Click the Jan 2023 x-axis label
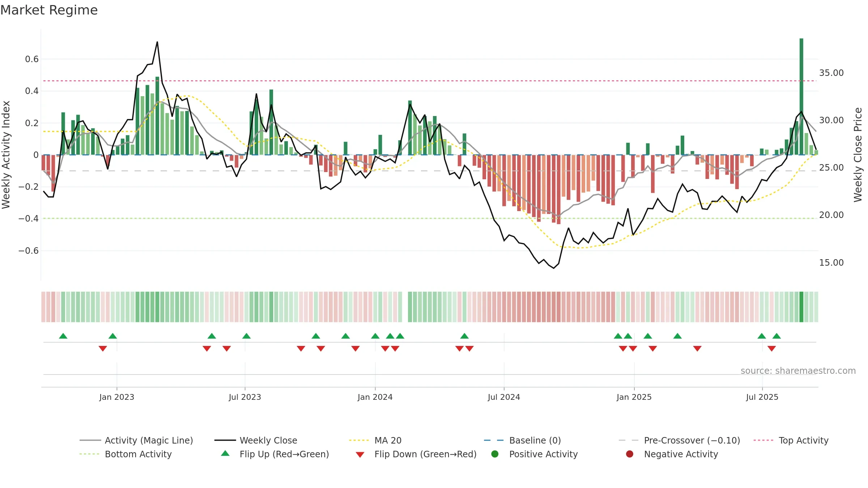The height and width of the screenshot is (488, 868). point(117,397)
